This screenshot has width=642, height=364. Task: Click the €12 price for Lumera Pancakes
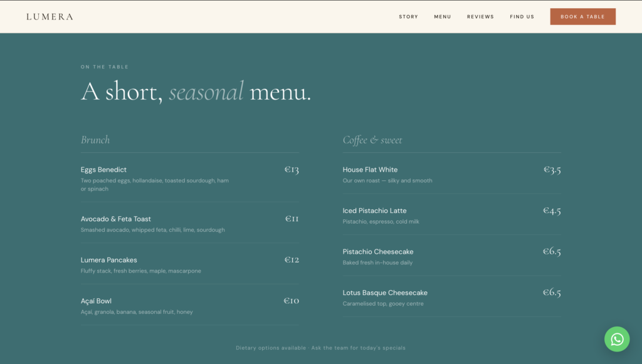292,260
